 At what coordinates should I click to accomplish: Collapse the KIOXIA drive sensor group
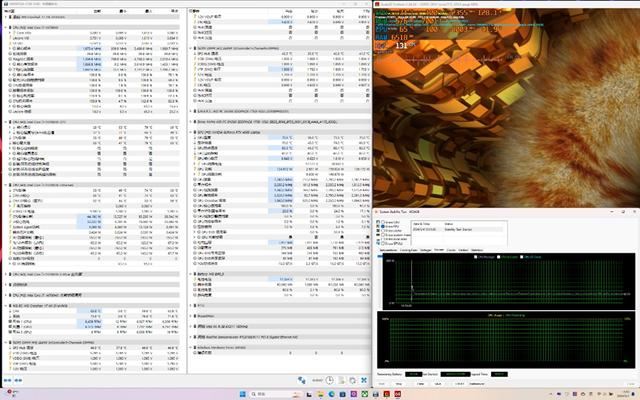tap(190, 122)
